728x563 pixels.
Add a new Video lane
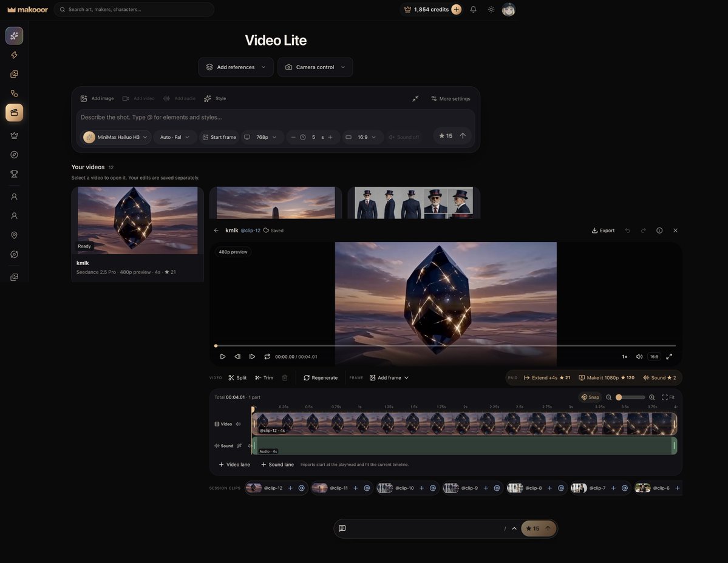pyautogui.click(x=234, y=465)
